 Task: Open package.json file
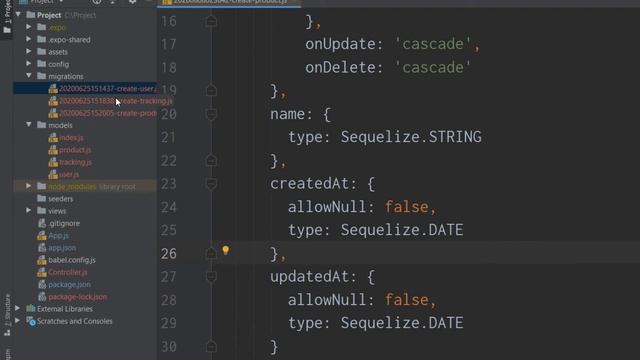69,284
